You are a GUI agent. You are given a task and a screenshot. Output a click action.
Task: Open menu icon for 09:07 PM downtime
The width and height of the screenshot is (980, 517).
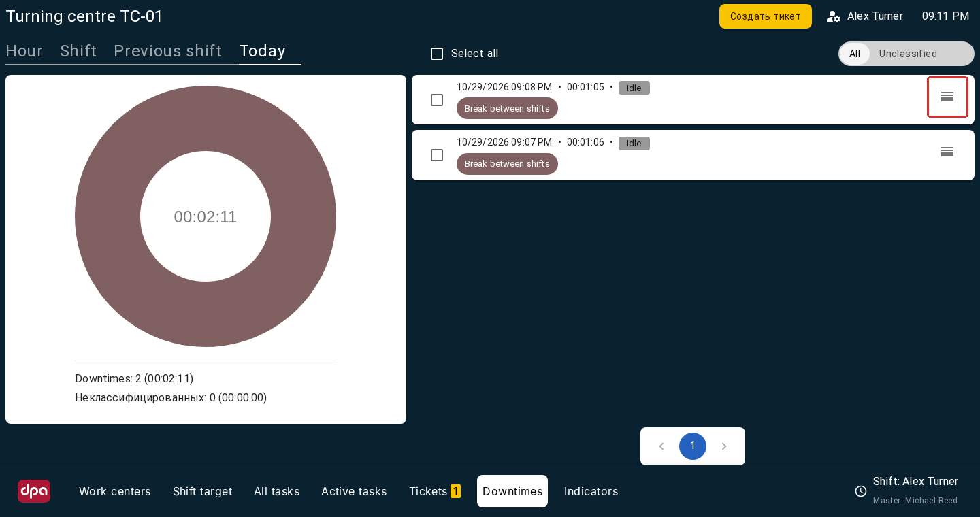[947, 152]
